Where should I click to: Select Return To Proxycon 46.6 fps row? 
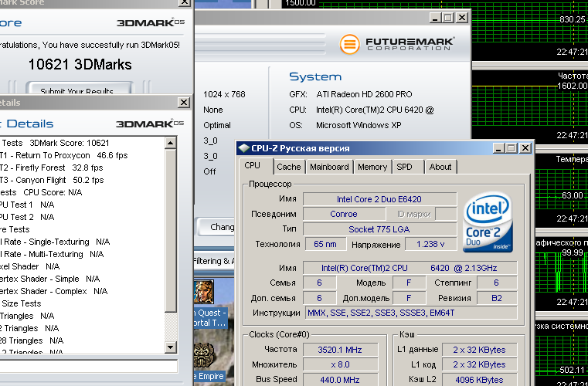(x=83, y=155)
